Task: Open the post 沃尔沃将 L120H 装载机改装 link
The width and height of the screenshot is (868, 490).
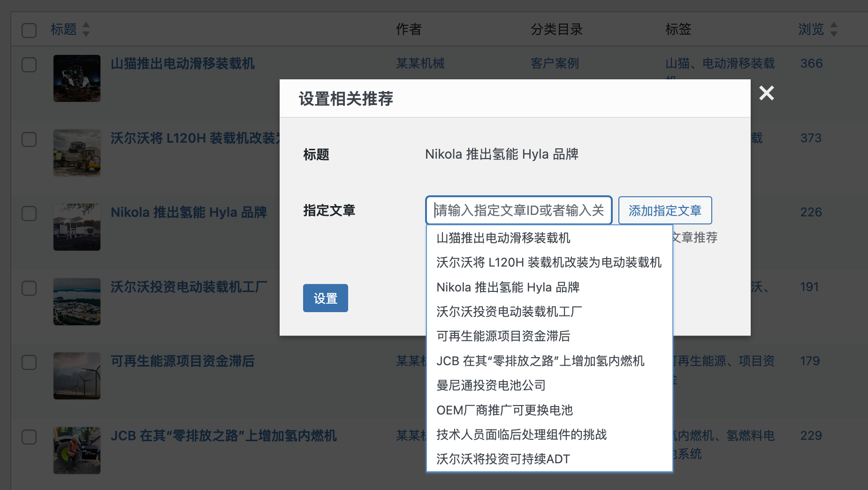Action: point(195,138)
